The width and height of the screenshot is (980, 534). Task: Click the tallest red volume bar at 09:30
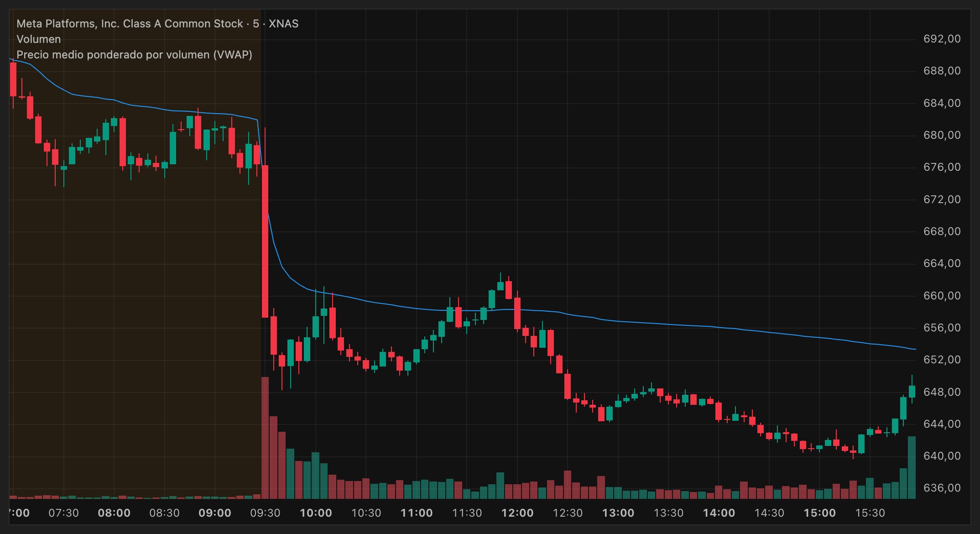point(265,438)
